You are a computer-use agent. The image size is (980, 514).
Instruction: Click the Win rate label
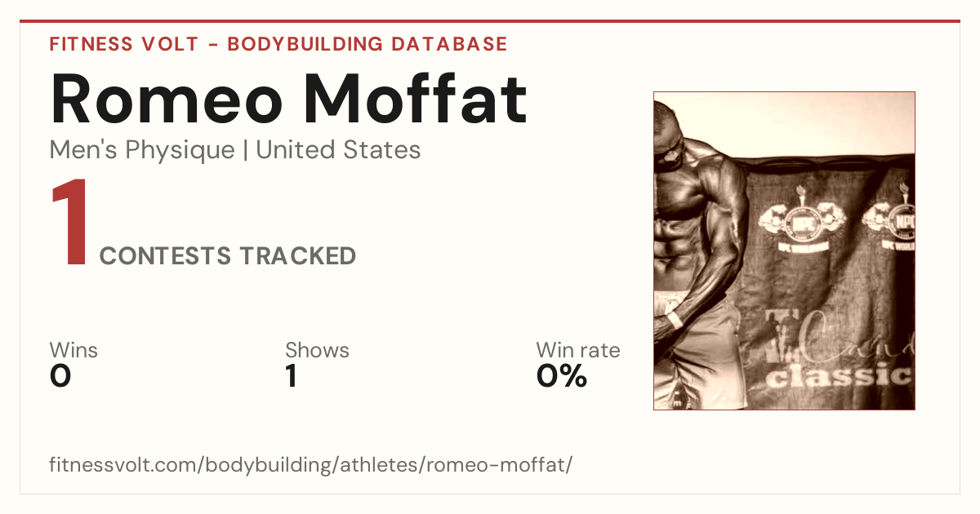tap(577, 351)
